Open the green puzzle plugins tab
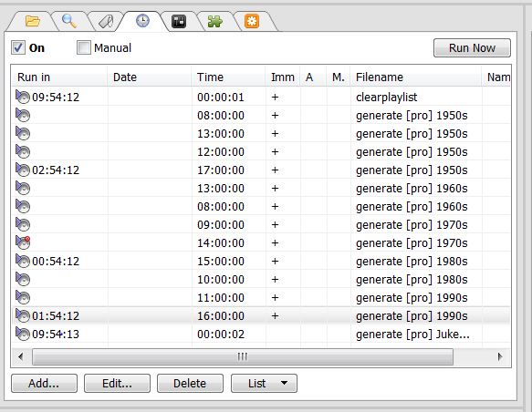 coord(215,21)
